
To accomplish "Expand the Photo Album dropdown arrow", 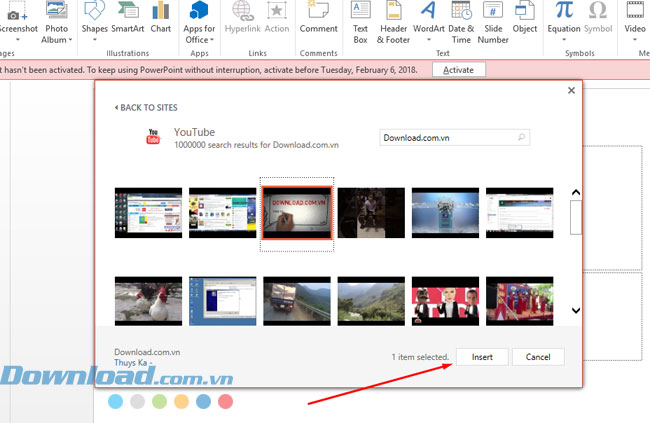I will (70, 40).
